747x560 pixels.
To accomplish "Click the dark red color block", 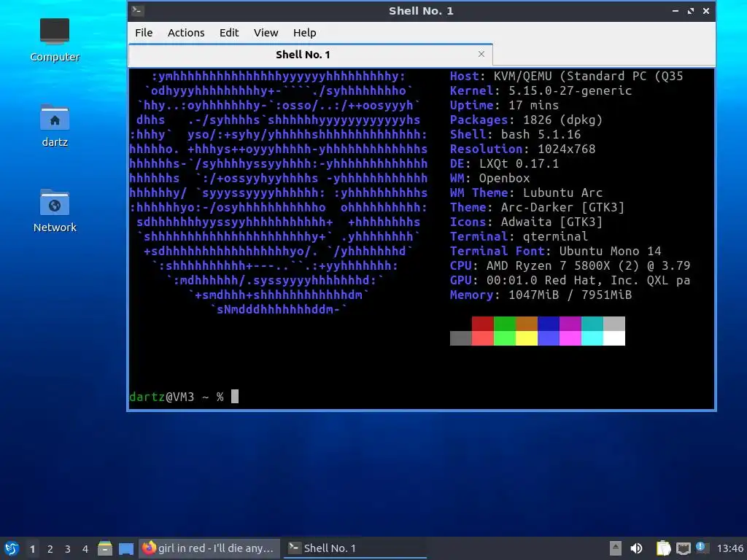I will coord(483,324).
